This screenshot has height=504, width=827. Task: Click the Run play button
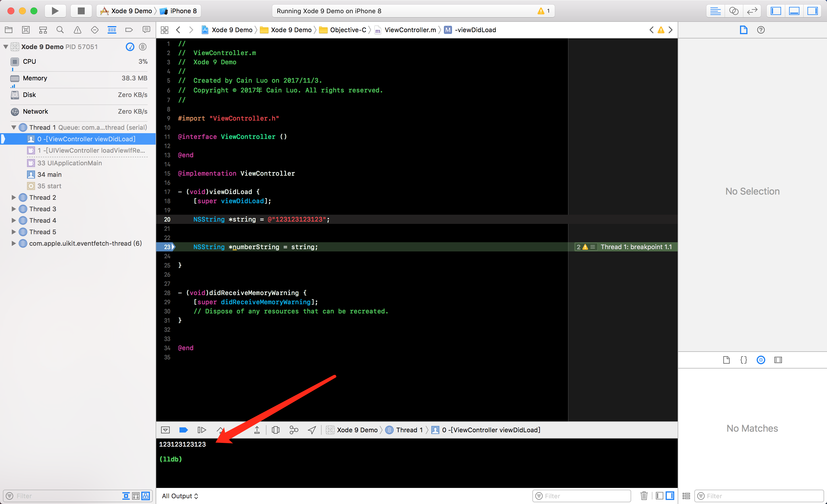pyautogui.click(x=55, y=11)
